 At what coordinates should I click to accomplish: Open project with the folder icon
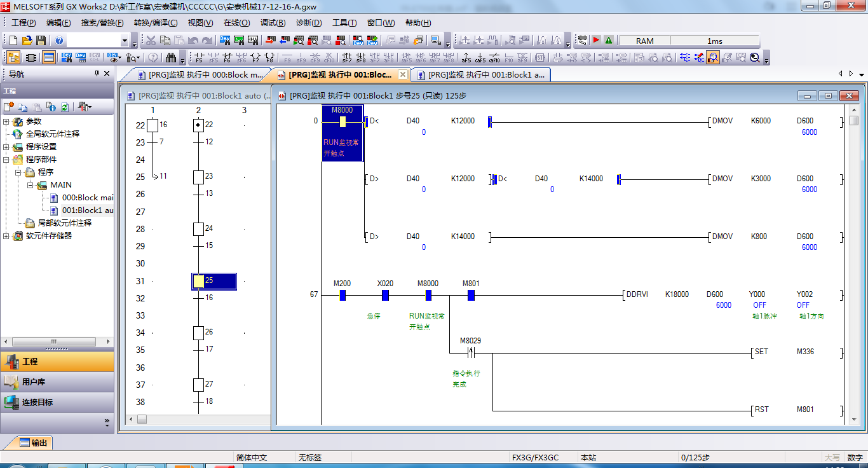[x=27, y=41]
